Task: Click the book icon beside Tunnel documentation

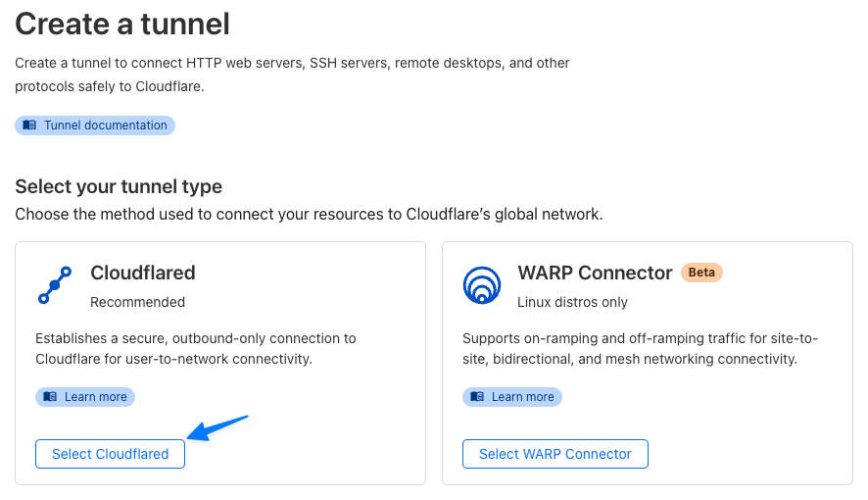Action: click(x=29, y=125)
